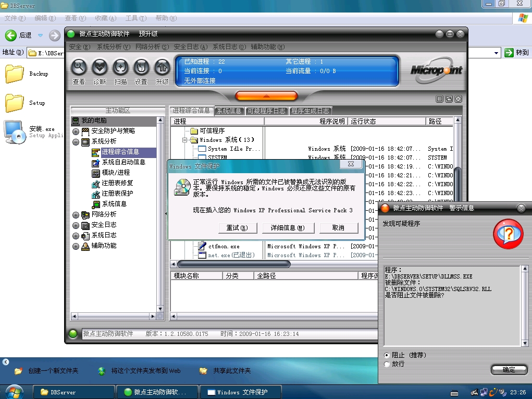
Task: Select the Setup folder icon
Action: tap(14, 103)
